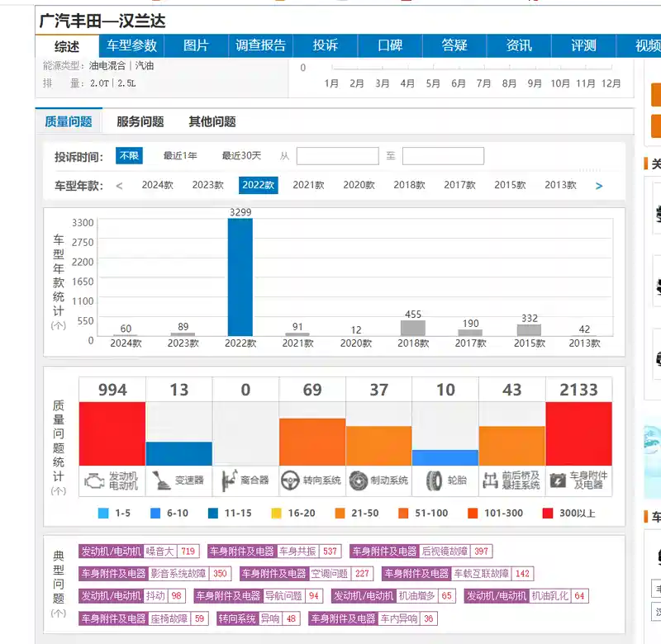Go to previous model years arrow
This screenshot has height=644, width=661.
pyautogui.click(x=119, y=186)
